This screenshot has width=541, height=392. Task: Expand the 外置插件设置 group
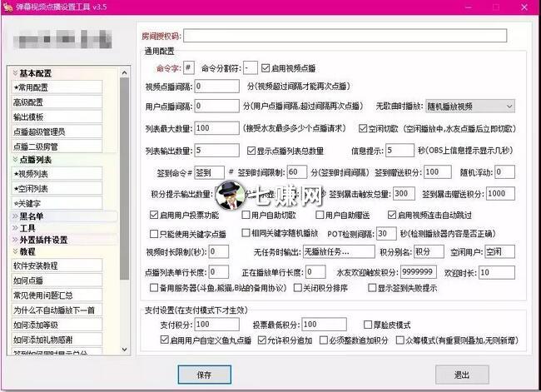[x=15, y=240]
